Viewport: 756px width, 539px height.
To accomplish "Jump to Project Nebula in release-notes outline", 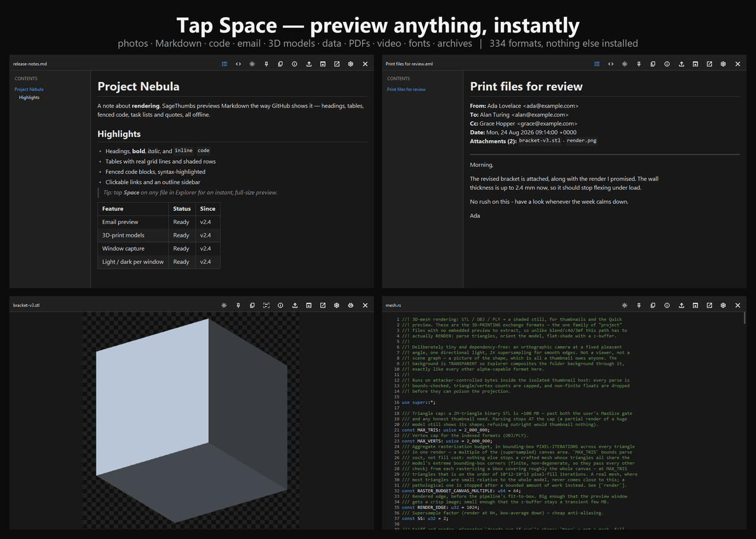I will click(x=29, y=89).
